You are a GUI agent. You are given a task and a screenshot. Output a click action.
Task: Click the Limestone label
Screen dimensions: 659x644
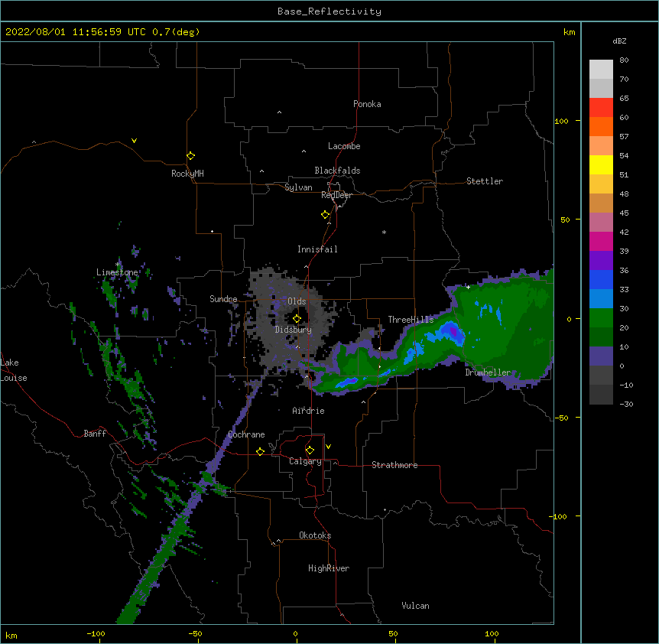click(x=117, y=272)
